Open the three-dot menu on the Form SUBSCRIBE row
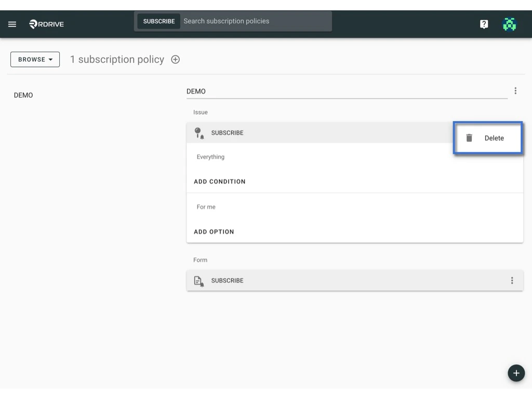The height and width of the screenshot is (399, 532). 512,280
